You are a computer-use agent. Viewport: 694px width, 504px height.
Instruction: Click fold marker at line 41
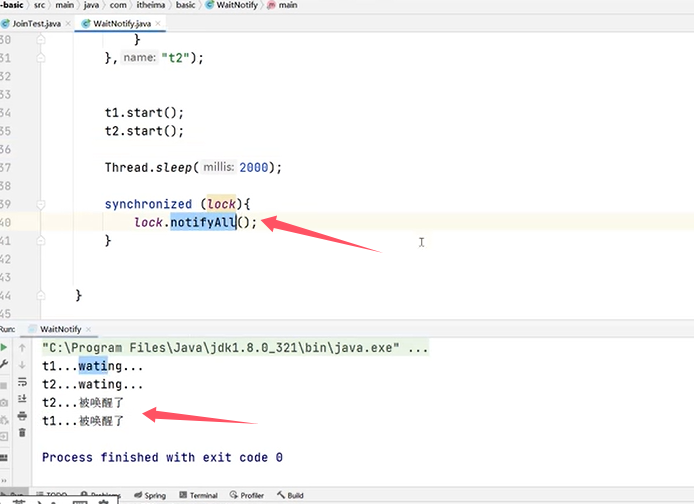click(41, 240)
